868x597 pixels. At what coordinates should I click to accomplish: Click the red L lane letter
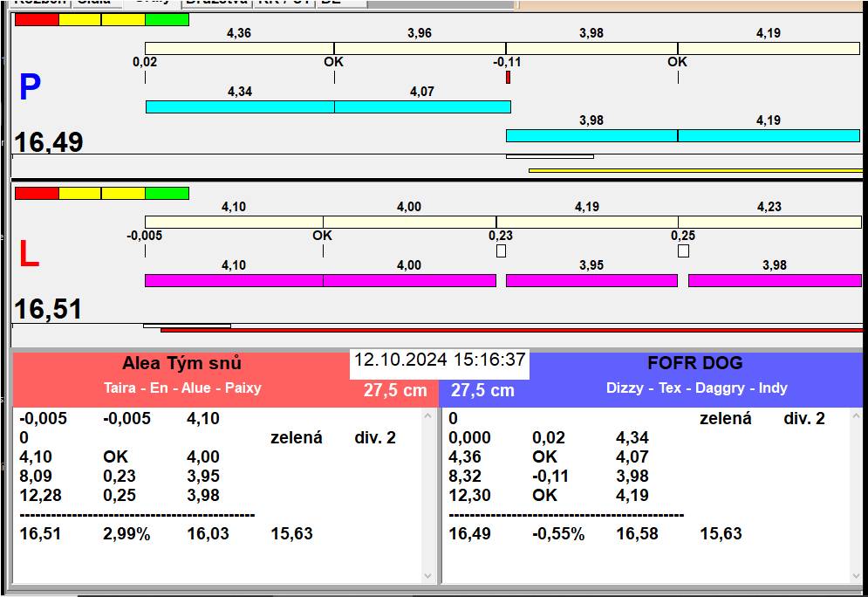29,254
